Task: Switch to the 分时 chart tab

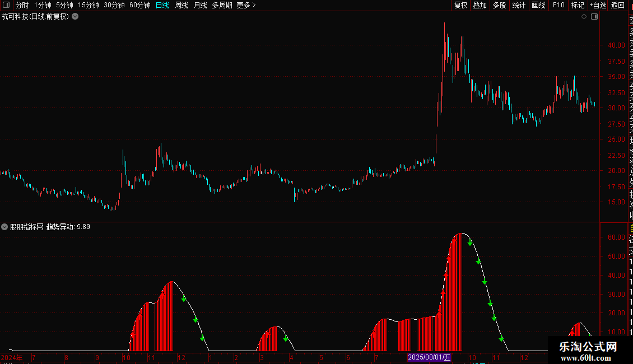Action: pos(22,5)
